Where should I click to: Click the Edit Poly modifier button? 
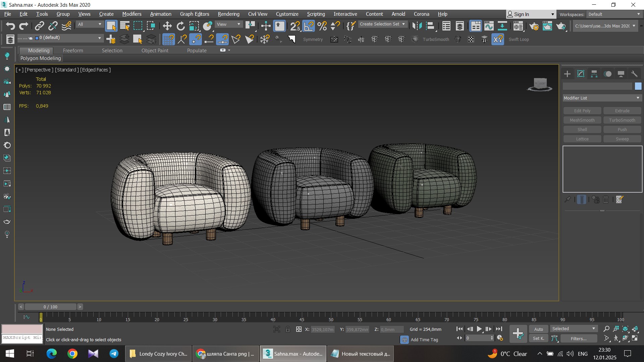[x=582, y=111]
